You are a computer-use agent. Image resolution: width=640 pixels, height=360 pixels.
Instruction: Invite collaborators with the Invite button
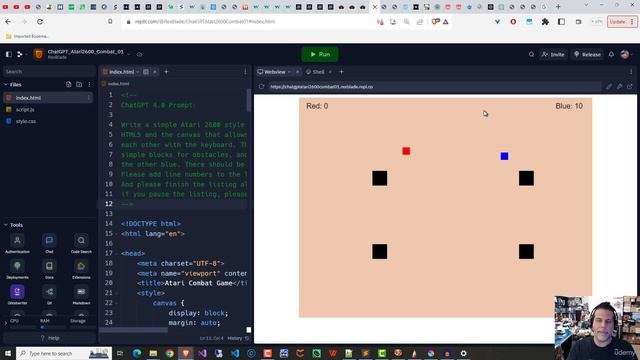[553, 54]
